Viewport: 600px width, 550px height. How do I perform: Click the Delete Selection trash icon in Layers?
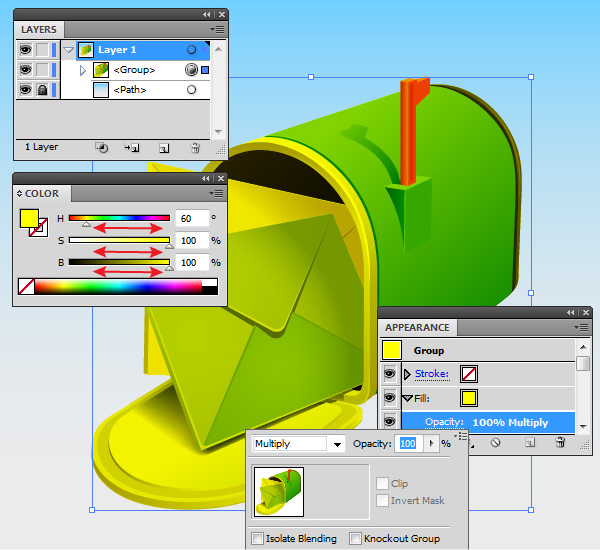tap(195, 147)
